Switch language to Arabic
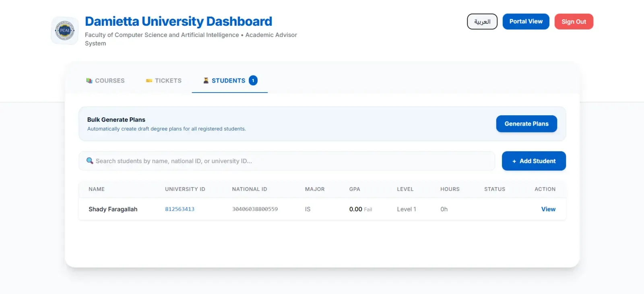 tap(482, 22)
